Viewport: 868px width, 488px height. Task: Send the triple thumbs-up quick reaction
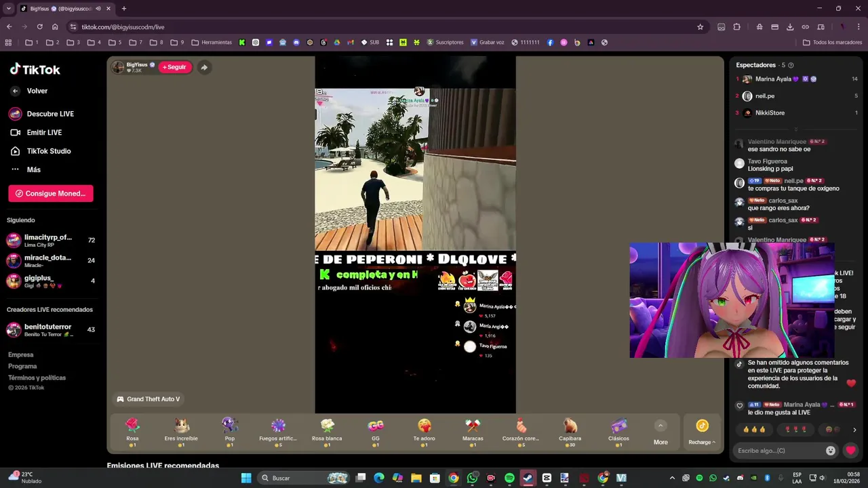point(754,430)
